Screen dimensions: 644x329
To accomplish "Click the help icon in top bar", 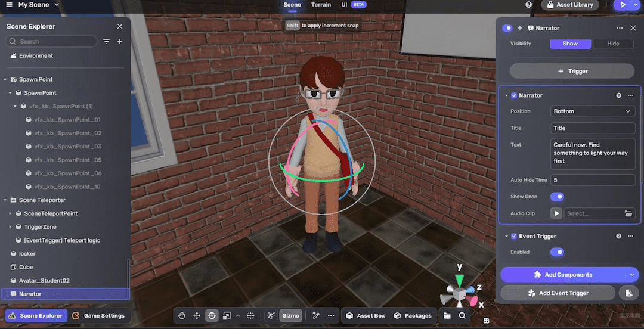I will (x=528, y=5).
